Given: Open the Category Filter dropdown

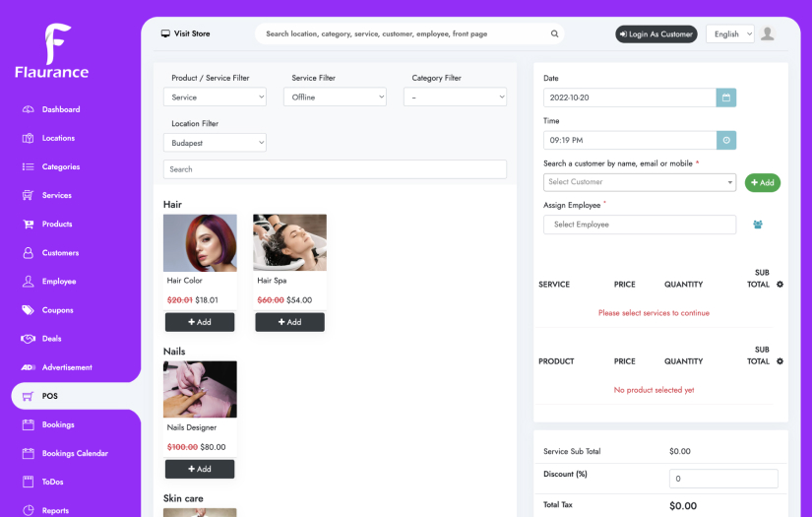Looking at the screenshot, I should [x=455, y=97].
